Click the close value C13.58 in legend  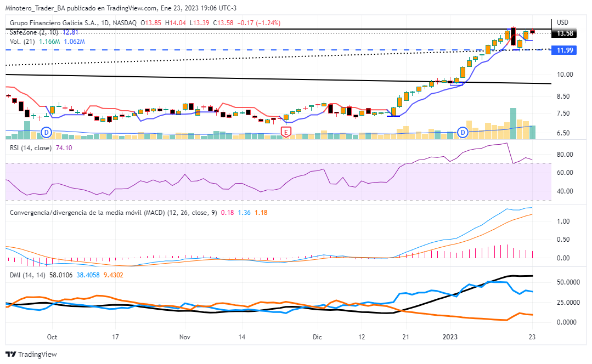point(223,22)
